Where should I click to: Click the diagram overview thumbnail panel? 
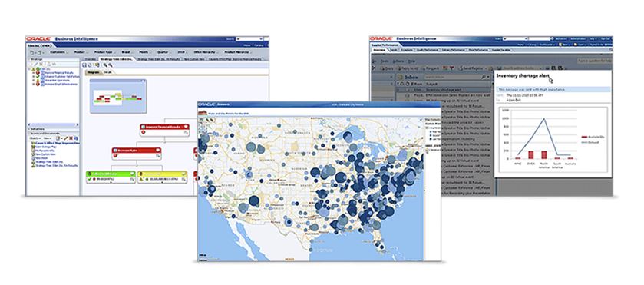point(118,96)
